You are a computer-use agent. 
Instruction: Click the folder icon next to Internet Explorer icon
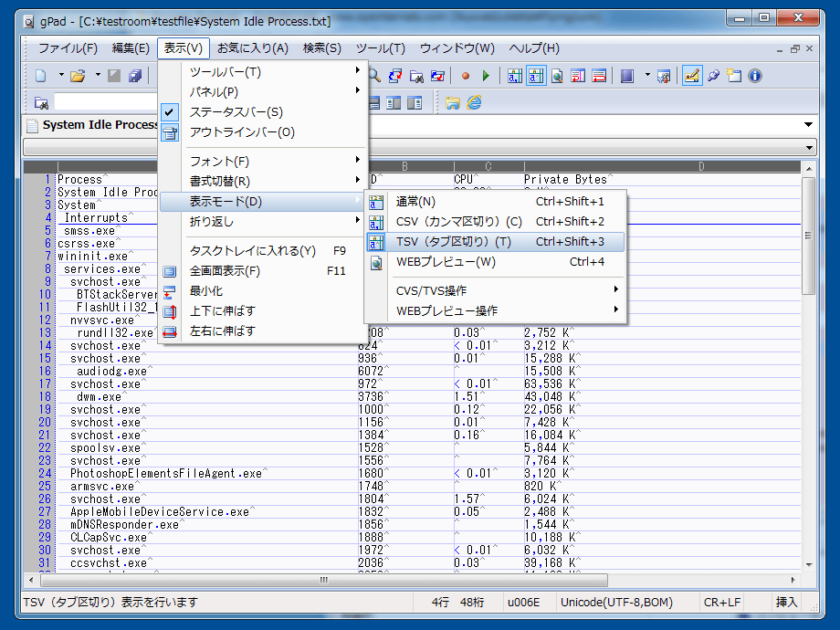453,102
